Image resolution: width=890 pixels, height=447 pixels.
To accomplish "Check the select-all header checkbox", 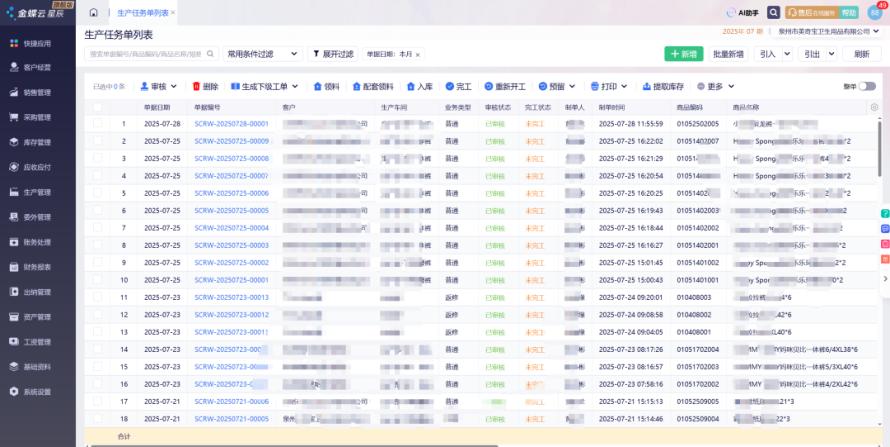I will [98, 107].
